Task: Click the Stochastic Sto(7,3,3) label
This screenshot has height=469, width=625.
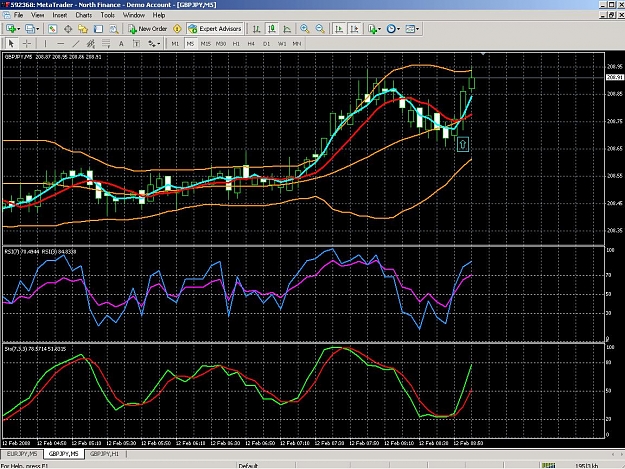Action: (35, 349)
